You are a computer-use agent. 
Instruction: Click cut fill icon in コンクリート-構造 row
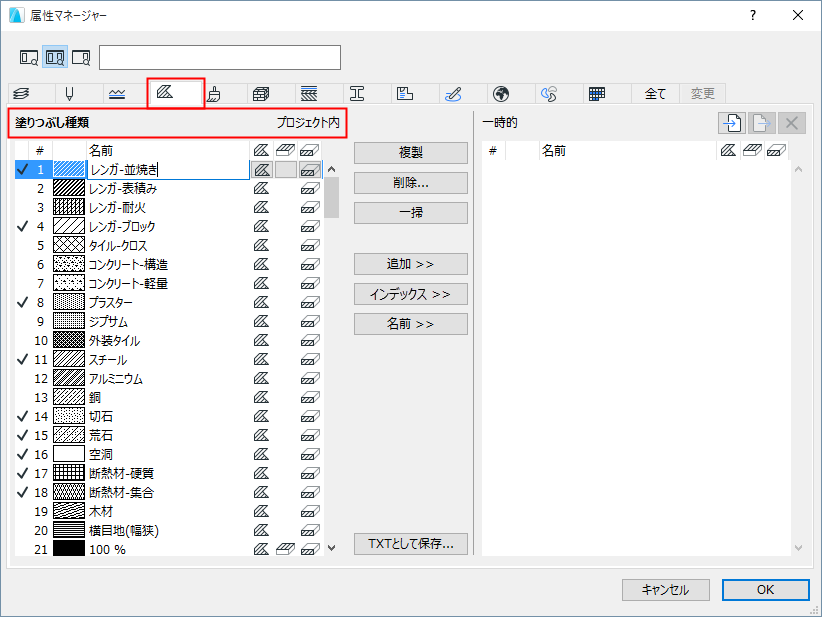(310, 264)
